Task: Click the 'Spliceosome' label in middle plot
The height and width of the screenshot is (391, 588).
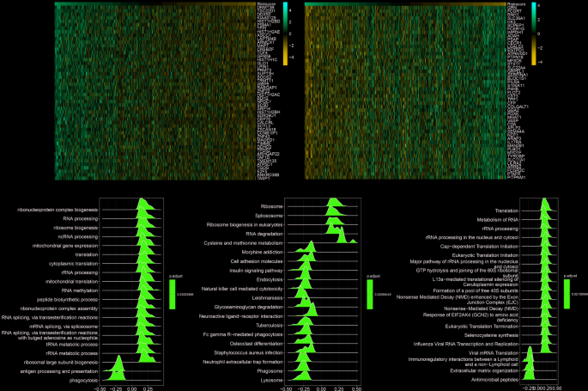Action: click(x=269, y=216)
